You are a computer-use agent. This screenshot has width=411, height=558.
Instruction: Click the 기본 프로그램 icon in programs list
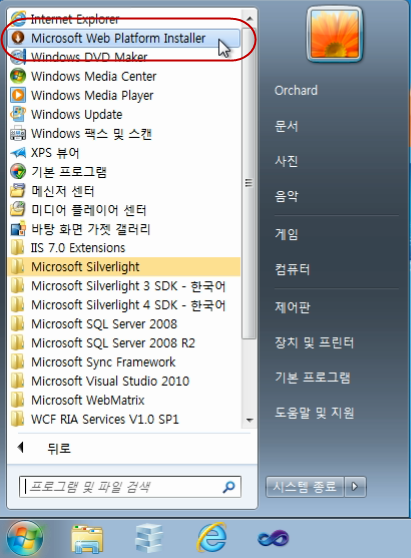tap(18, 172)
